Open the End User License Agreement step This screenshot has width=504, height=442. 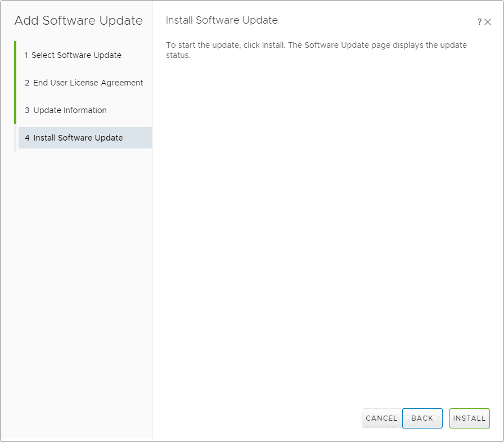[x=84, y=83]
